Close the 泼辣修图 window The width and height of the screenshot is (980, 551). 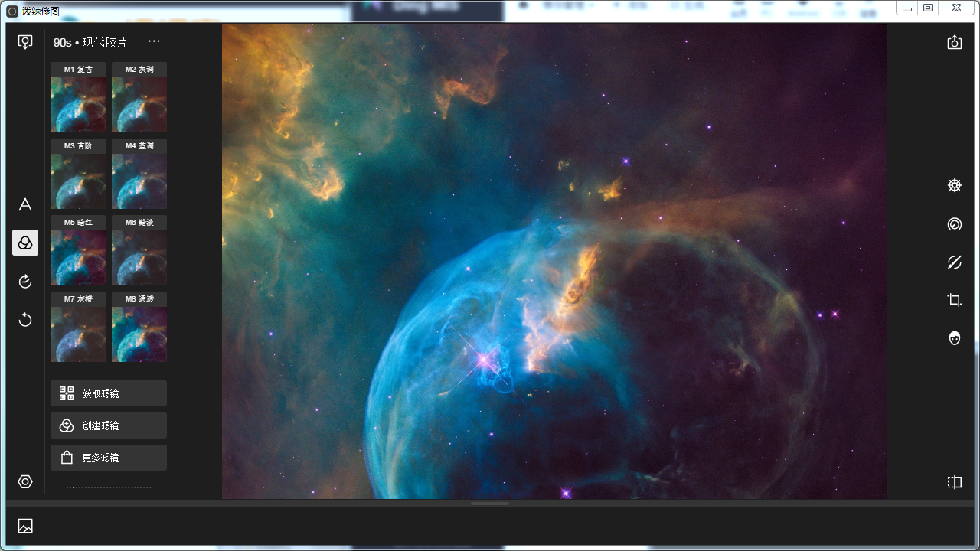[957, 8]
